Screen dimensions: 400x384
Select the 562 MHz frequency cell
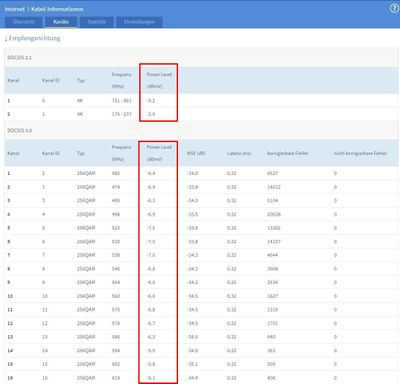pos(116,296)
